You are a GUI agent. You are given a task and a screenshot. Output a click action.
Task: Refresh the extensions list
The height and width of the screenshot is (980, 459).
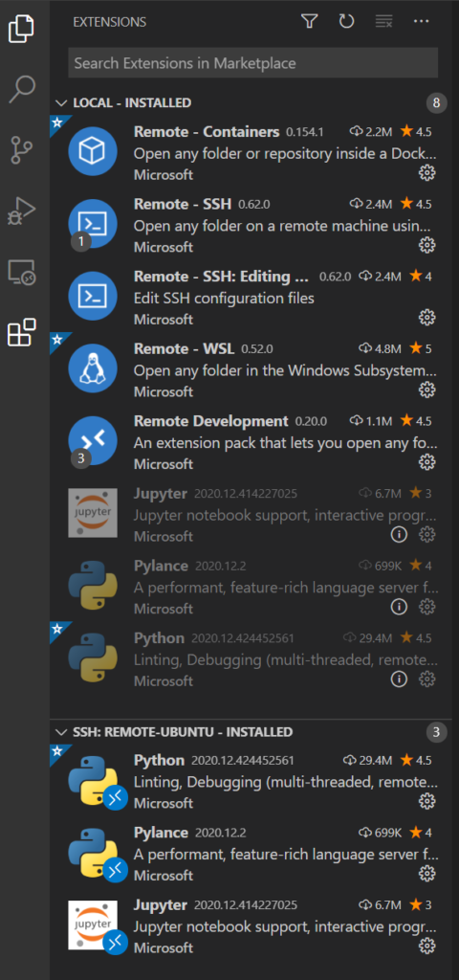pos(346,22)
